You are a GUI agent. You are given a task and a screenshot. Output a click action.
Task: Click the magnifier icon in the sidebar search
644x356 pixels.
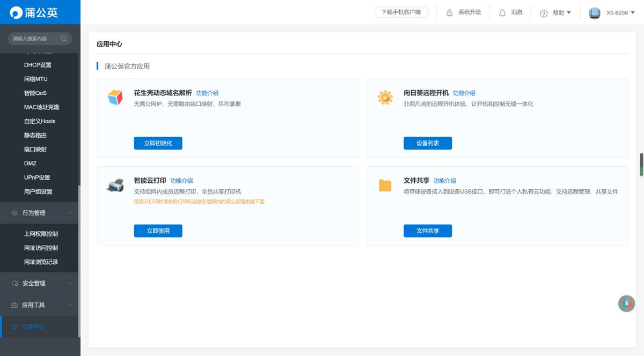pos(64,39)
